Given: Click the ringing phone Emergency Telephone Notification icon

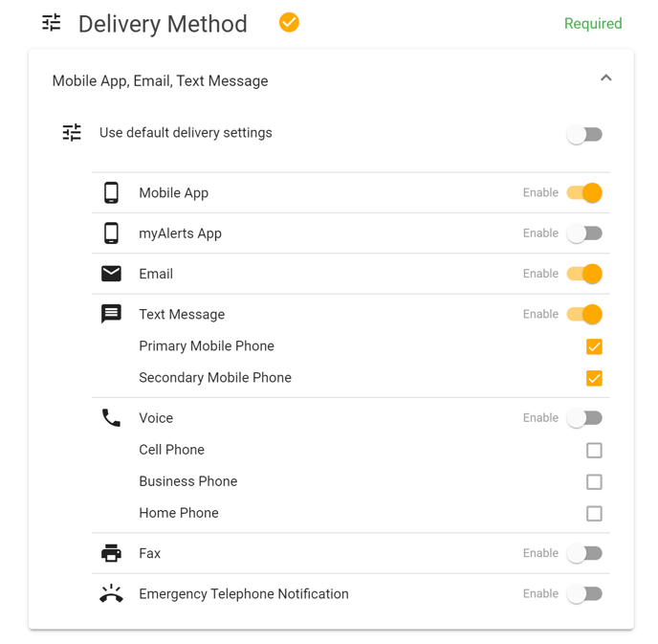Looking at the screenshot, I should click(x=111, y=593).
